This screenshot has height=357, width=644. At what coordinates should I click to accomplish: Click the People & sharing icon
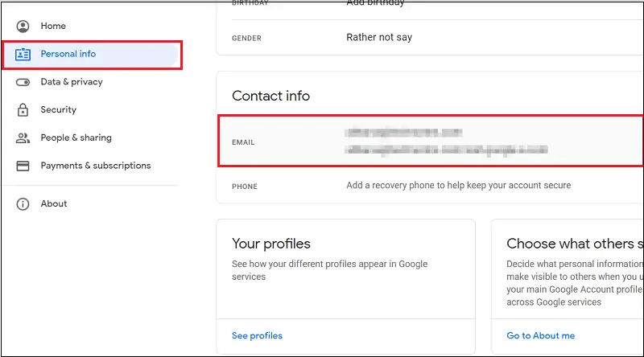pyautogui.click(x=23, y=137)
